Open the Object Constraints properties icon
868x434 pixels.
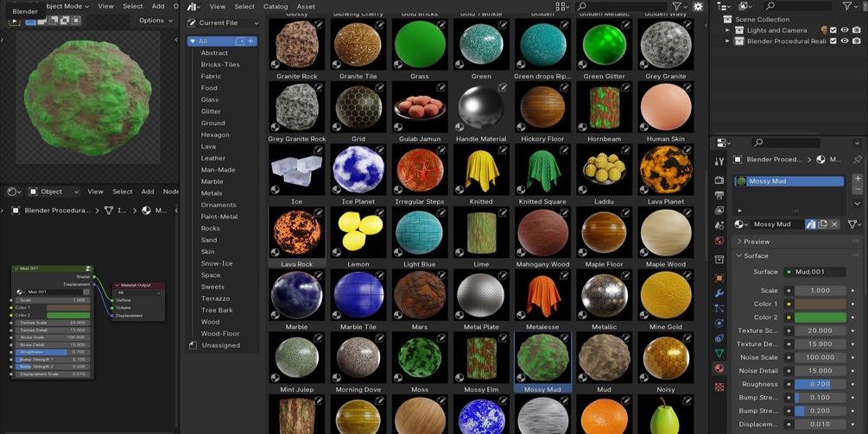point(719,338)
